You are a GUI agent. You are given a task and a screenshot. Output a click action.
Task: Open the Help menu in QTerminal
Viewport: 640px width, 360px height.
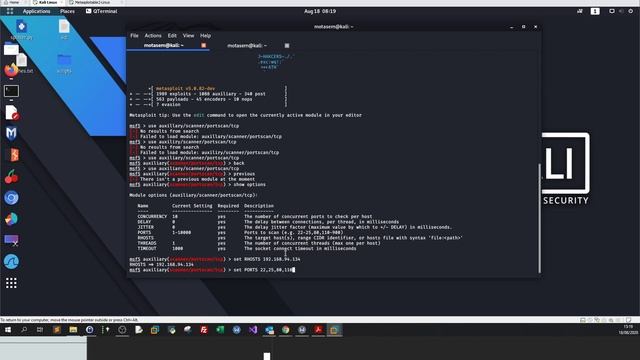[x=205, y=36]
